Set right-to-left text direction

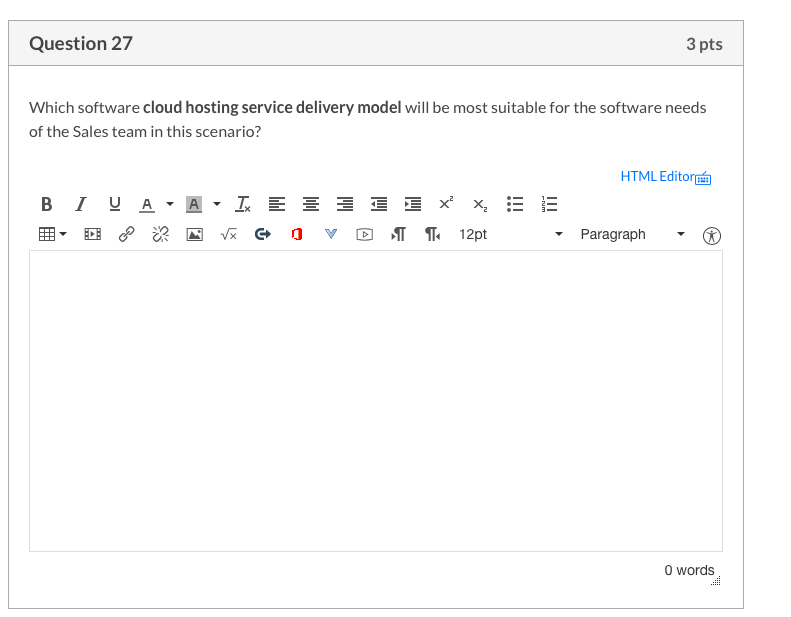[432, 234]
